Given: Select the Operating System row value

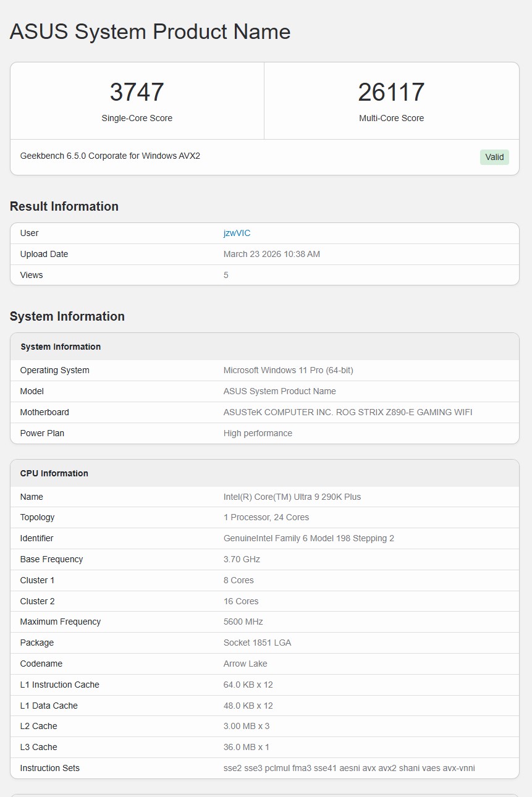Looking at the screenshot, I should [288, 370].
